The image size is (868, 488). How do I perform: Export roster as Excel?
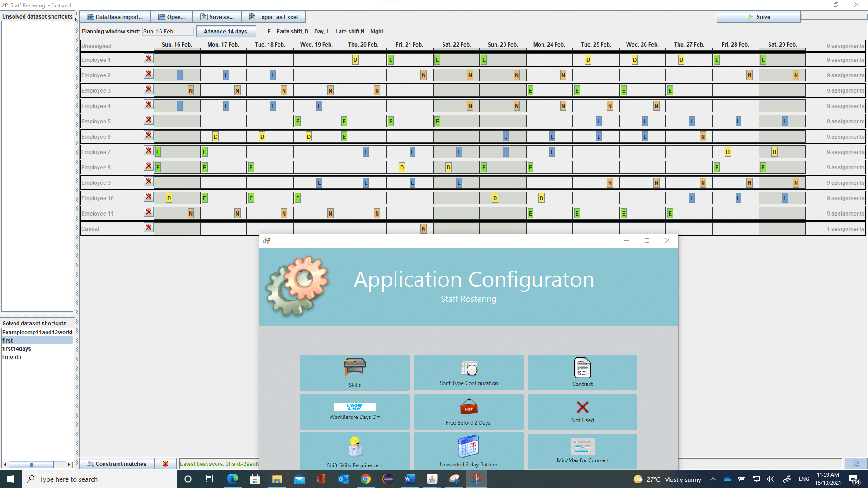point(274,17)
